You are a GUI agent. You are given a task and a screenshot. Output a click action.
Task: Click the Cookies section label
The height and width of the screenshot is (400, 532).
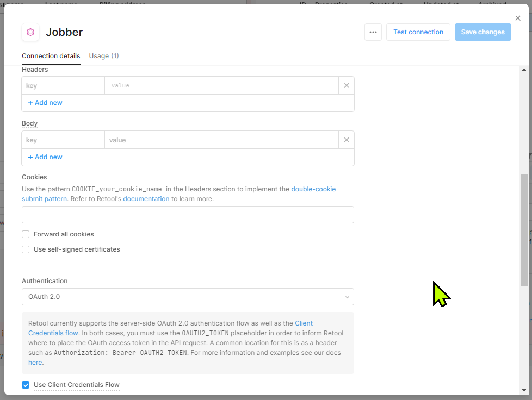tap(34, 177)
